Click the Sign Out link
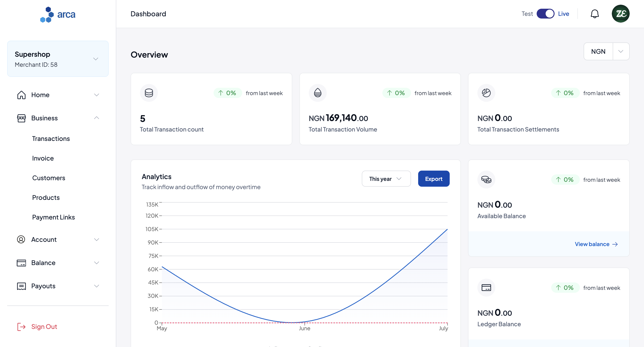 point(44,326)
